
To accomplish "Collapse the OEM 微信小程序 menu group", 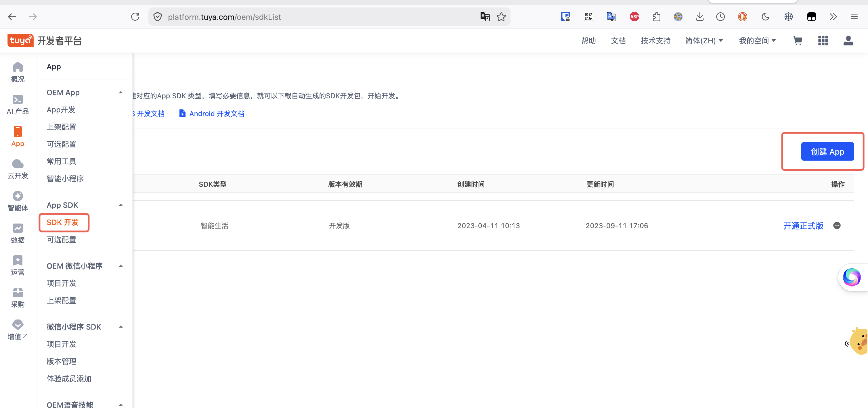I will pos(121,266).
